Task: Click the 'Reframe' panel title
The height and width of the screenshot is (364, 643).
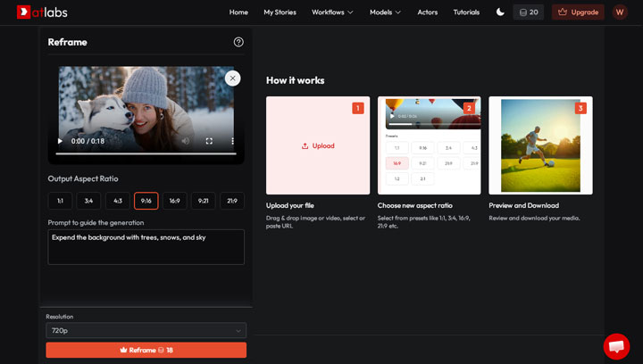Action: pyautogui.click(x=67, y=42)
